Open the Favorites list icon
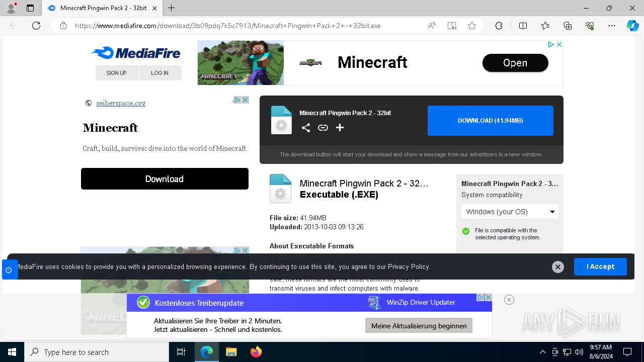The height and width of the screenshot is (362, 644). 545,26
